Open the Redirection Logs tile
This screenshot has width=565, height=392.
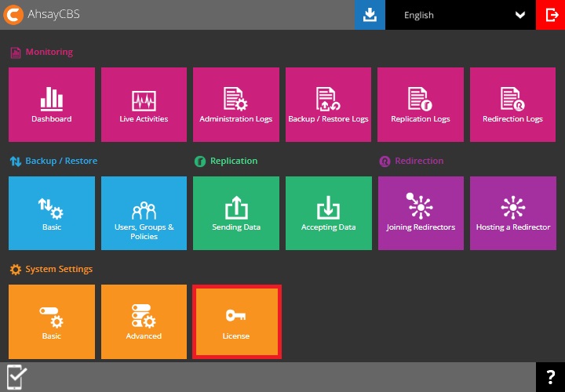[x=512, y=104]
